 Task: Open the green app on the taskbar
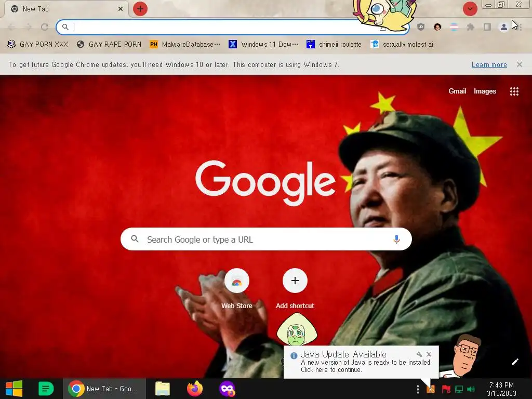(x=46, y=389)
